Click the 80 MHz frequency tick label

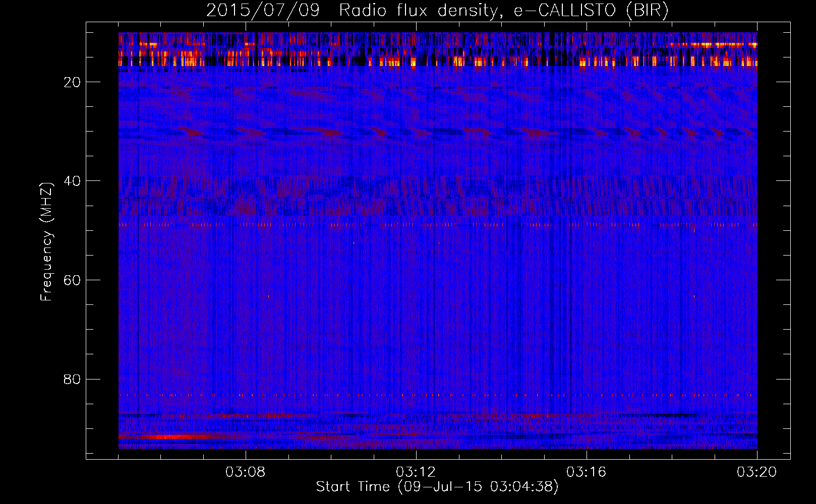click(72, 379)
